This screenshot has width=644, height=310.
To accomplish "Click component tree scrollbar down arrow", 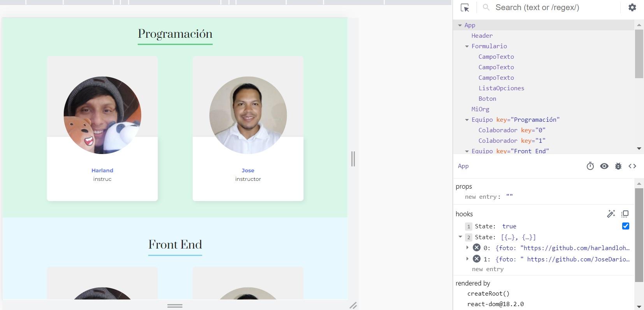I will pos(639,149).
